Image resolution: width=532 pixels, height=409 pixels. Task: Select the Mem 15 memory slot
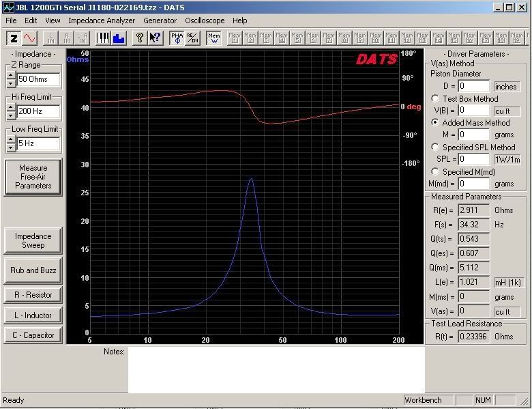[x=454, y=38]
